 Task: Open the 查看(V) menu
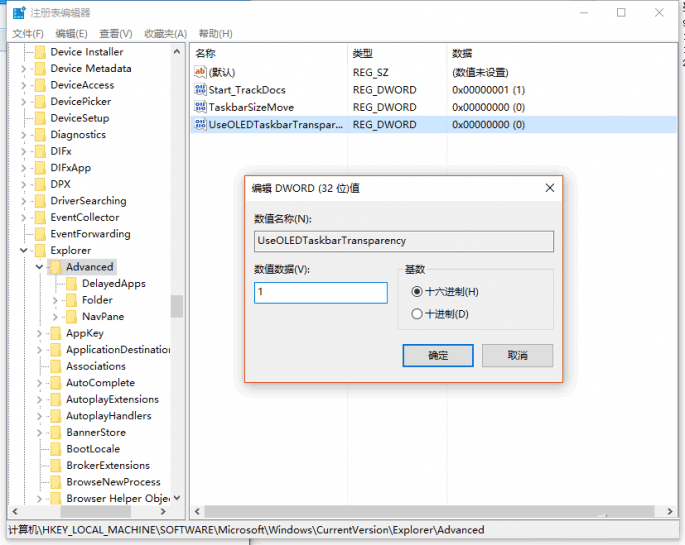tap(116, 34)
